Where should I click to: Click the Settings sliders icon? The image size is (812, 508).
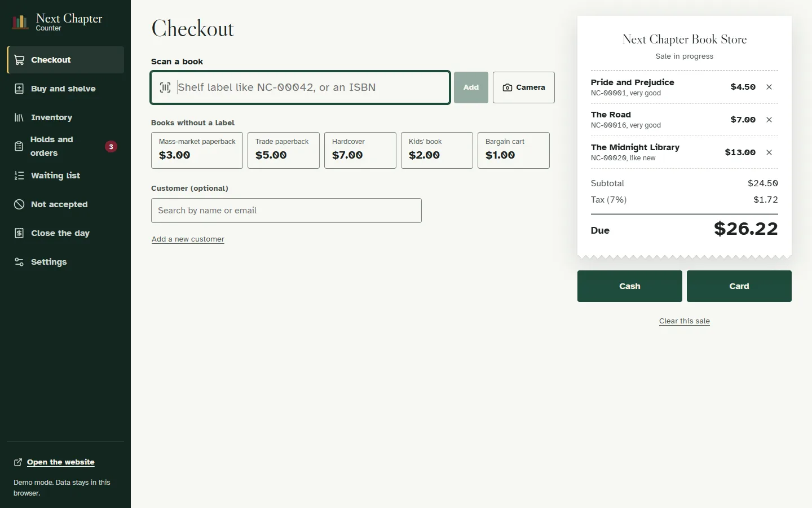tap(19, 262)
